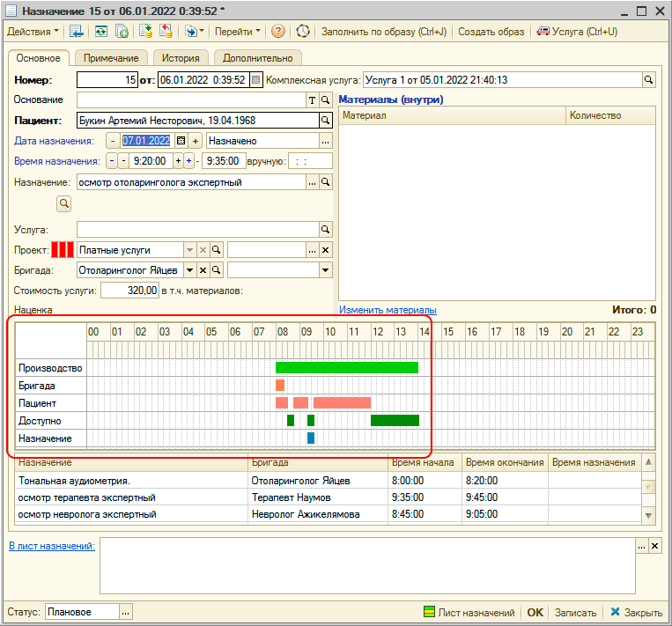Increase Дата назначения with plus button
Screen dimensions: 672x626
196,141
